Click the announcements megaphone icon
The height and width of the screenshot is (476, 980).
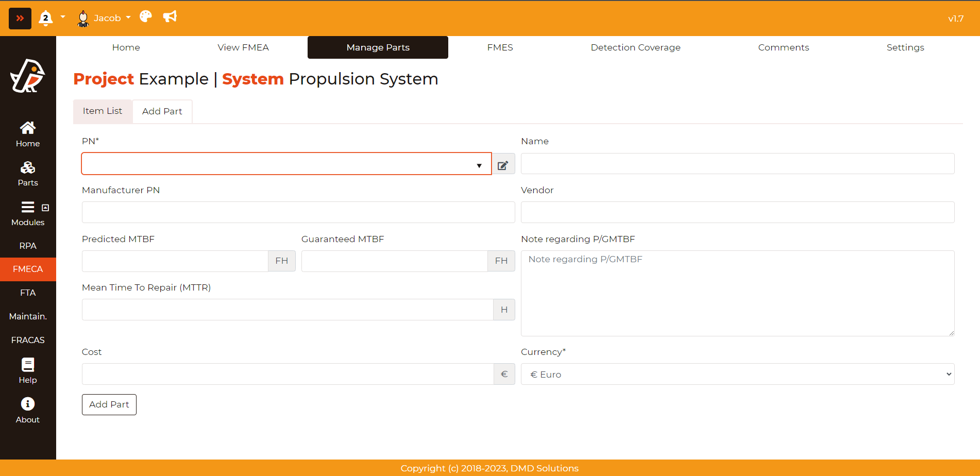point(170,17)
